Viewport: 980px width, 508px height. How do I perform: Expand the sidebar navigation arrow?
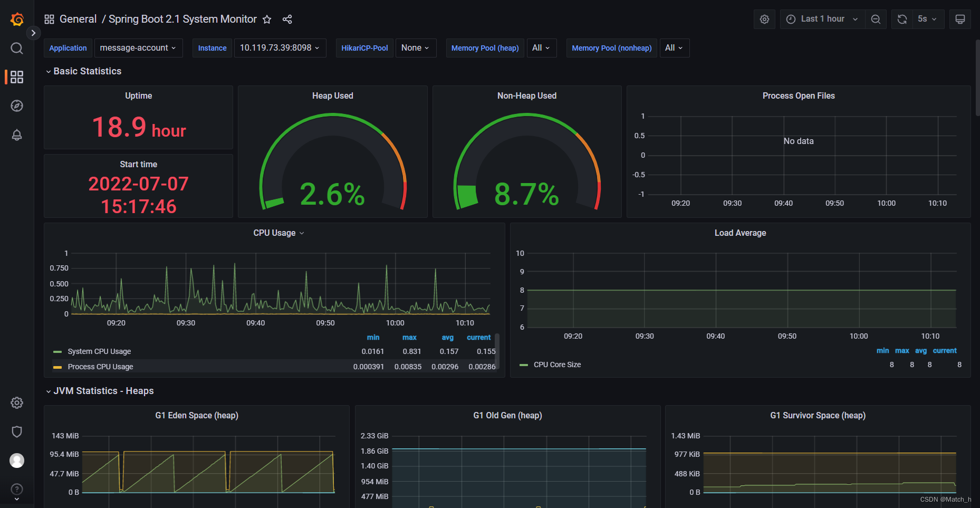click(x=33, y=33)
